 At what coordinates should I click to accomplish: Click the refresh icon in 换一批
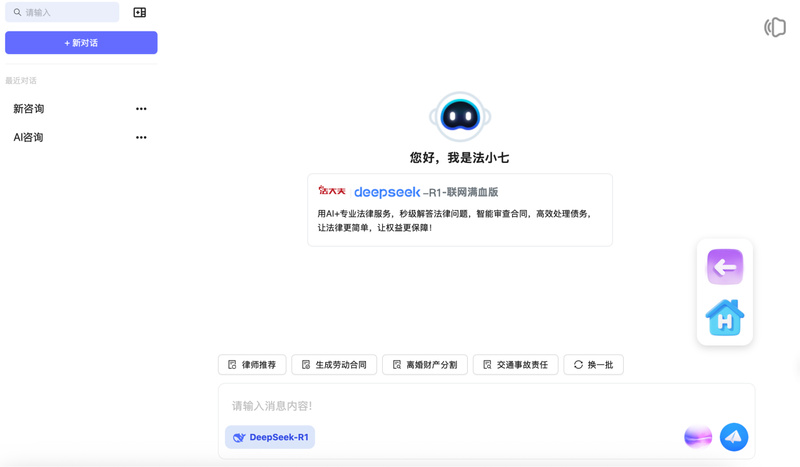pos(578,364)
